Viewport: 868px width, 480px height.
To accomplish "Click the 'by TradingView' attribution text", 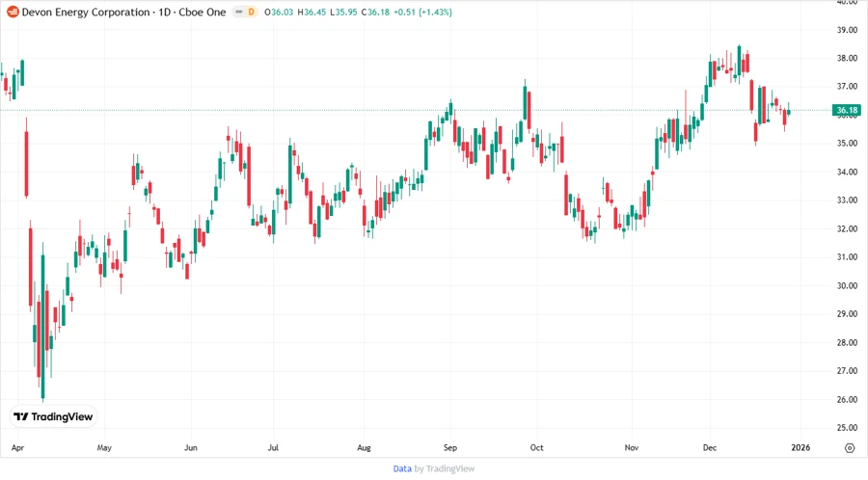I will [x=445, y=469].
